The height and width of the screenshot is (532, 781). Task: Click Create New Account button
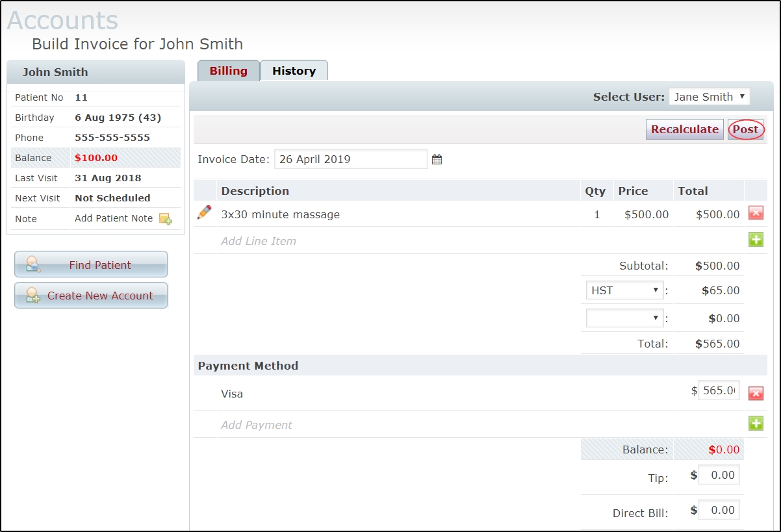click(x=91, y=295)
